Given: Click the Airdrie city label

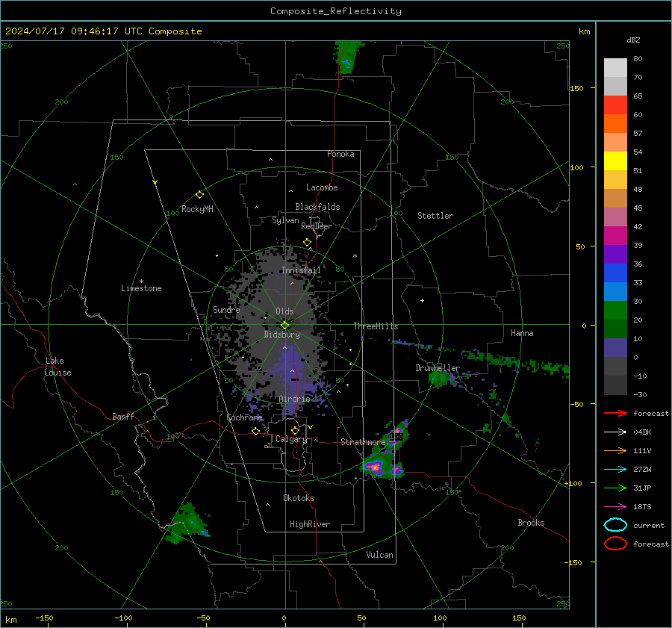Looking at the screenshot, I should click(294, 399).
